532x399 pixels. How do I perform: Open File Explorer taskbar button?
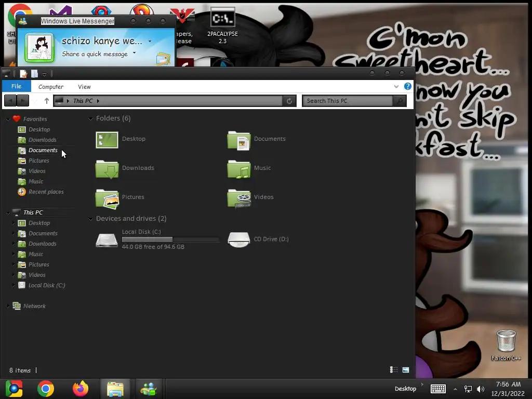coord(115,389)
